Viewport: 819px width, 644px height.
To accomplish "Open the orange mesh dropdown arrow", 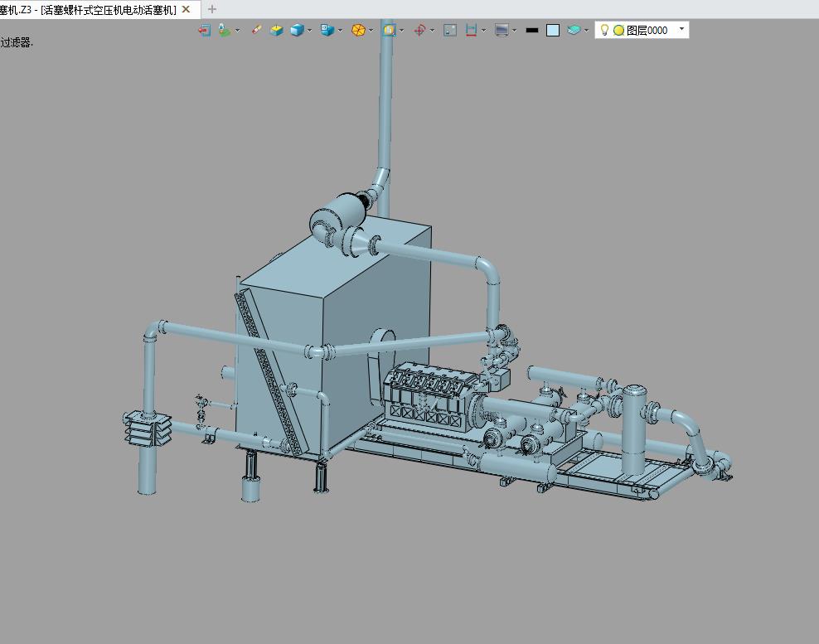I will pos(371,31).
